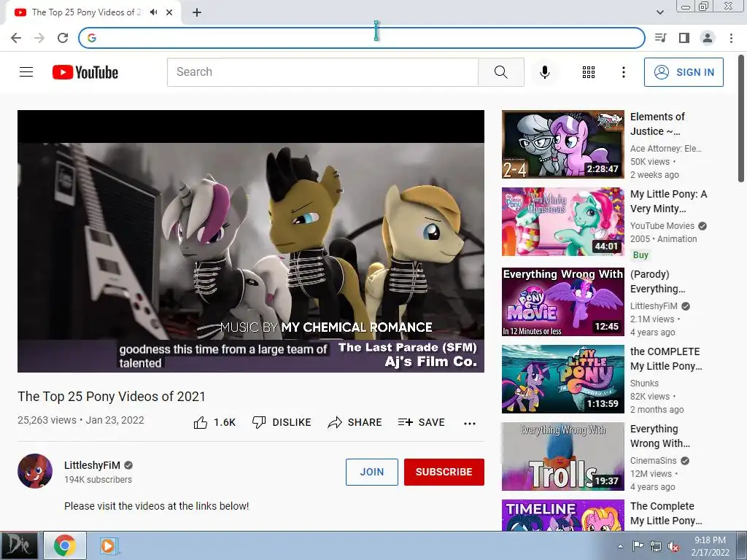The height and width of the screenshot is (560, 747).
Task: Click the Chrome address bar
Action: pyautogui.click(x=362, y=38)
